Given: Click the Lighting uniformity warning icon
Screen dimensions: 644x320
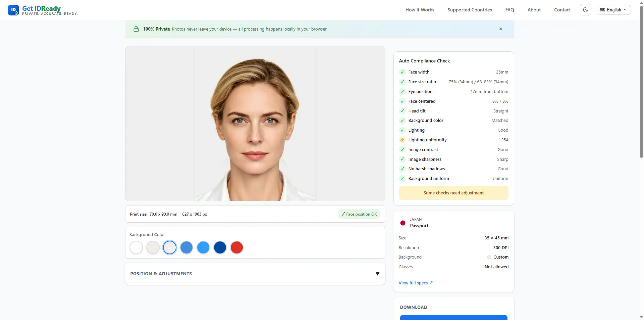Looking at the screenshot, I should (402, 140).
